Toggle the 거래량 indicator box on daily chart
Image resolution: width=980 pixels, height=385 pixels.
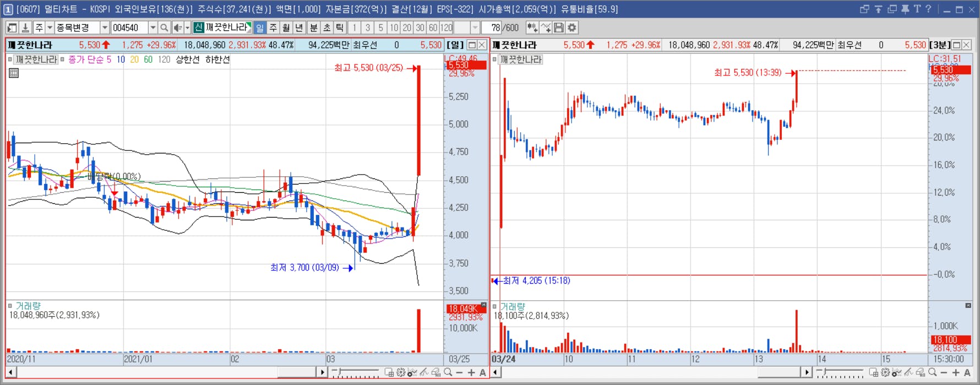pos(10,306)
